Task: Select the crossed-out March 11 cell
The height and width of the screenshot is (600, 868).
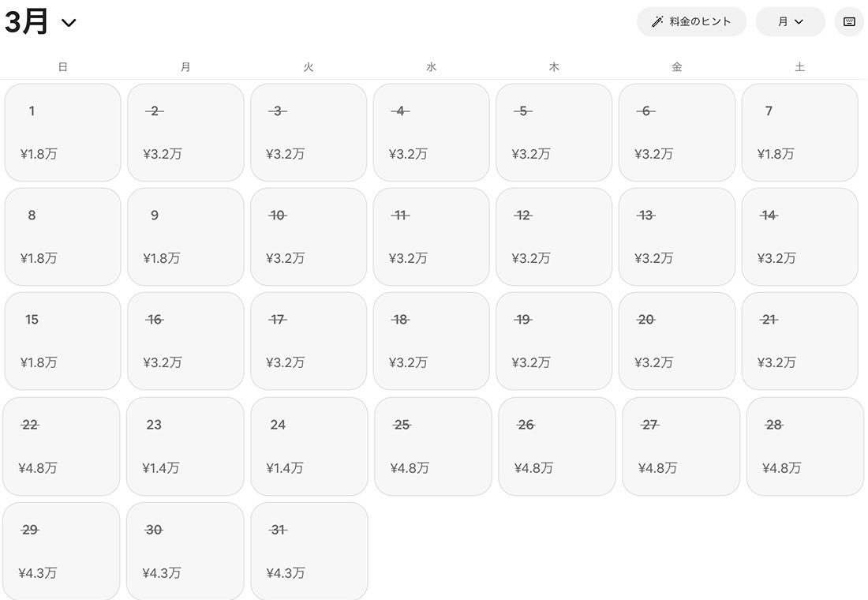Action: 431,237
